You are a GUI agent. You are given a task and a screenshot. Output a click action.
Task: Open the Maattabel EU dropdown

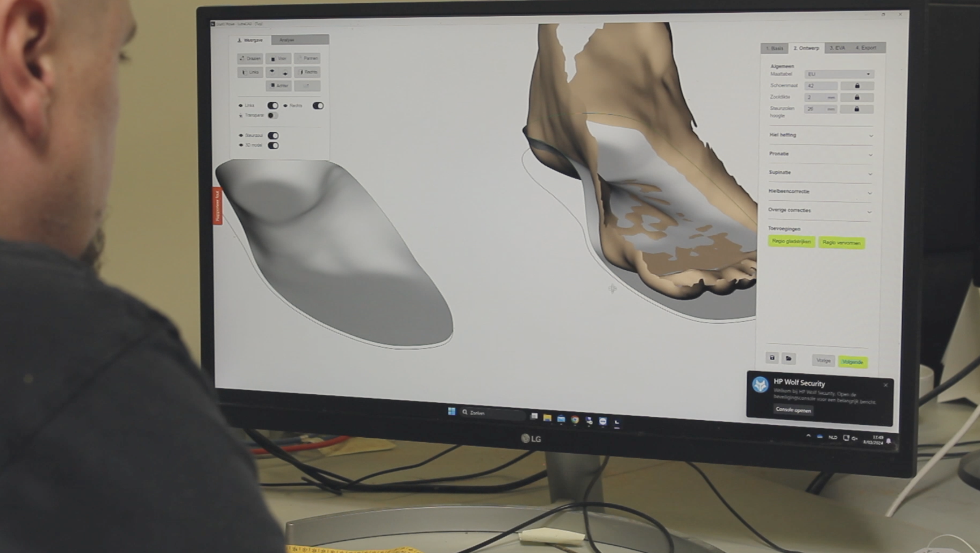pyautogui.click(x=839, y=74)
